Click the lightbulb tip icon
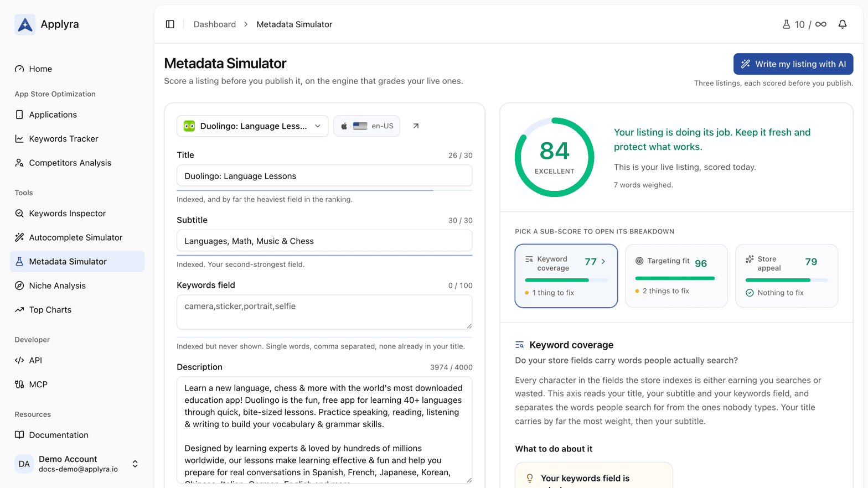Screen dimensions: 868x488 (x=530, y=479)
